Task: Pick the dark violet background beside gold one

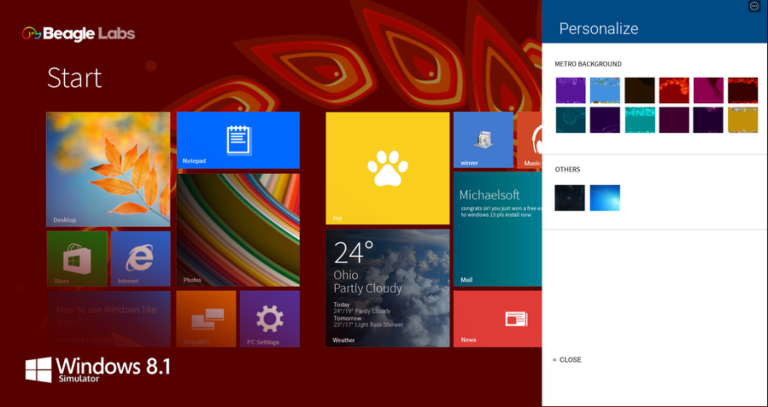Action: click(708, 120)
